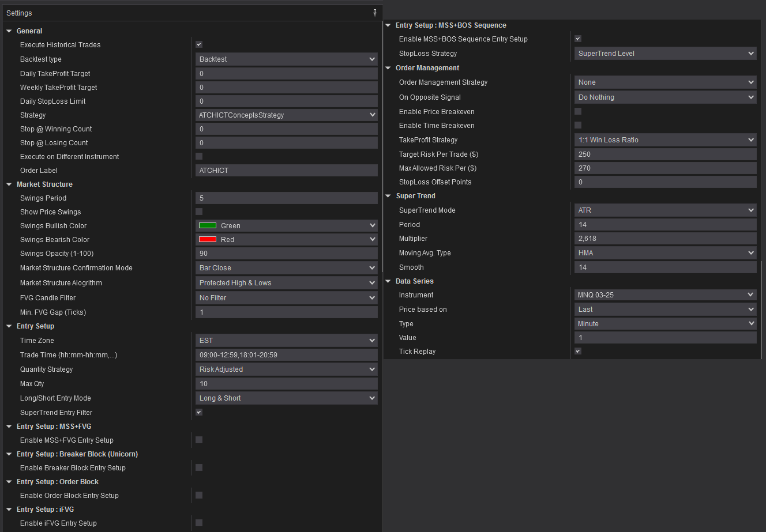Image resolution: width=766 pixels, height=532 pixels.
Task: Collapse Entry Setup : iFVG section
Action: coord(9,510)
